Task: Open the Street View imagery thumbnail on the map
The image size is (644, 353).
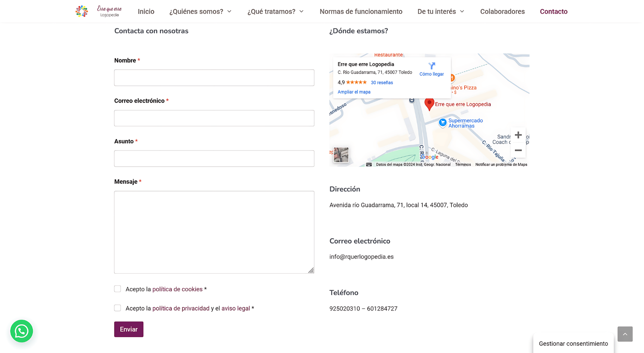Action: click(x=341, y=155)
